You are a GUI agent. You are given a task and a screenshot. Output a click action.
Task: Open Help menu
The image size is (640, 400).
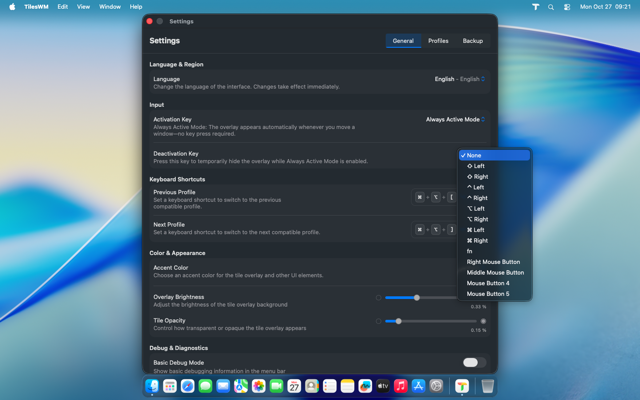click(136, 7)
